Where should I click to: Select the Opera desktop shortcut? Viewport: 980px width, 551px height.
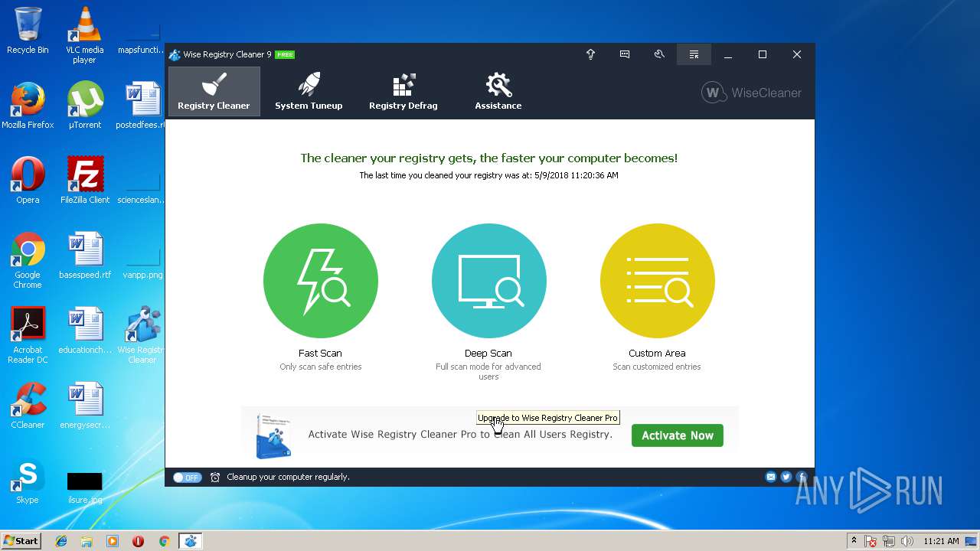[28, 180]
